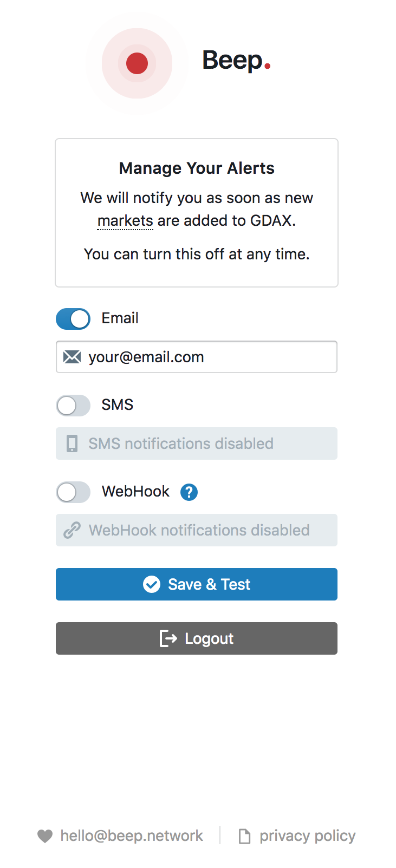Screen dimensions: 396x868
Task: Enable the SMS notifications toggle
Action: (73, 406)
